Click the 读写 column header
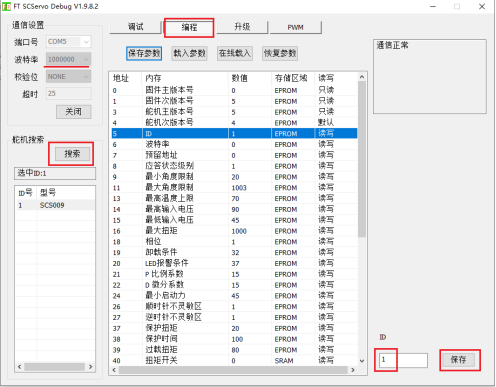This screenshot has width=496, height=387. [x=336, y=78]
